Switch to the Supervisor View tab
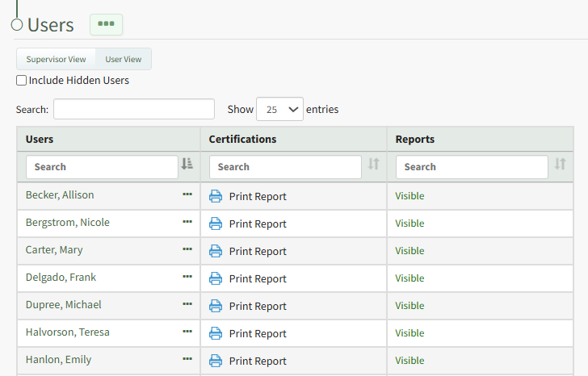Screen dimensions: 588x376 (56, 59)
